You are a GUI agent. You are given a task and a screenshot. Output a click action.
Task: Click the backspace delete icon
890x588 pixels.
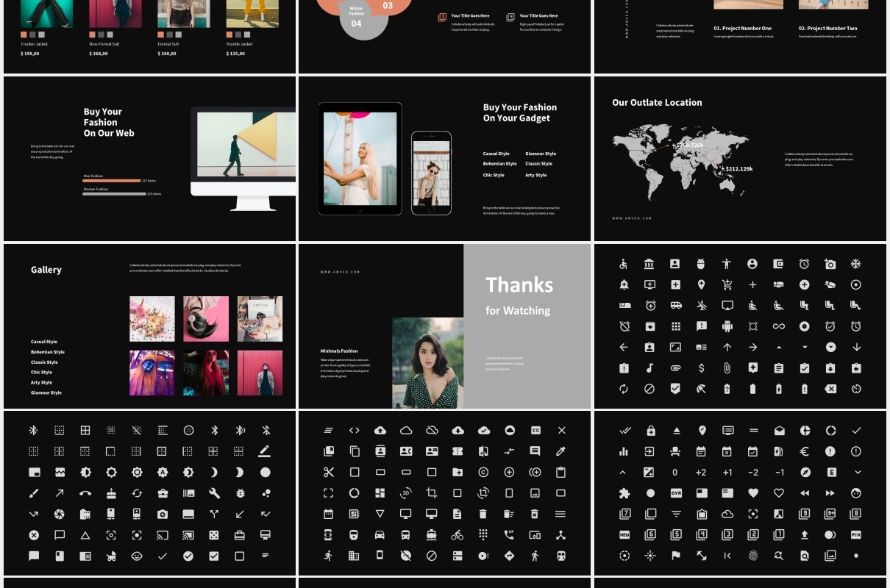830,389
